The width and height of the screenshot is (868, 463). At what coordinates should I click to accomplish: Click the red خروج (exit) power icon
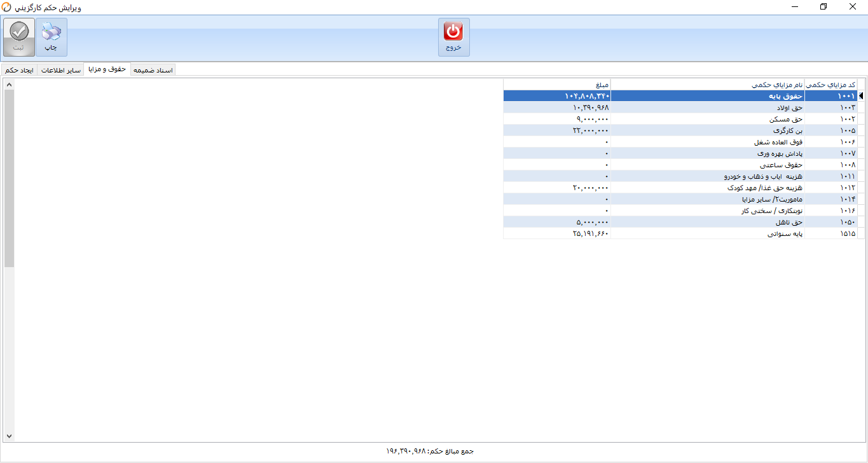tap(453, 31)
